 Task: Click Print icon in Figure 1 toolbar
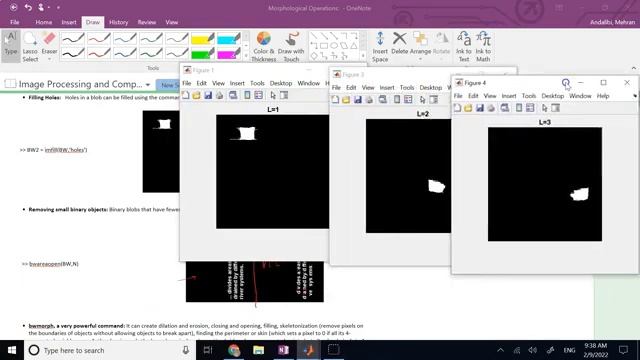tap(220, 96)
